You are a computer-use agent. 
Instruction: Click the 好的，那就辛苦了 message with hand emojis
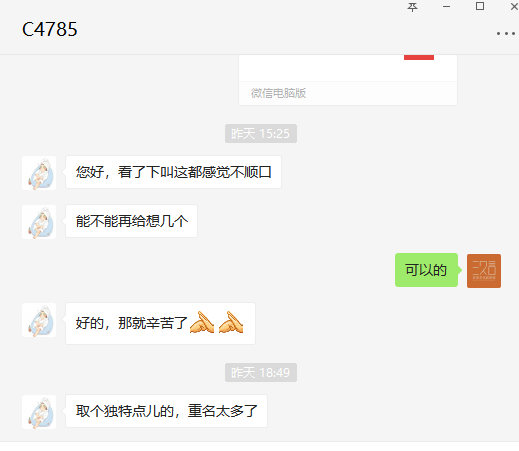click(160, 323)
